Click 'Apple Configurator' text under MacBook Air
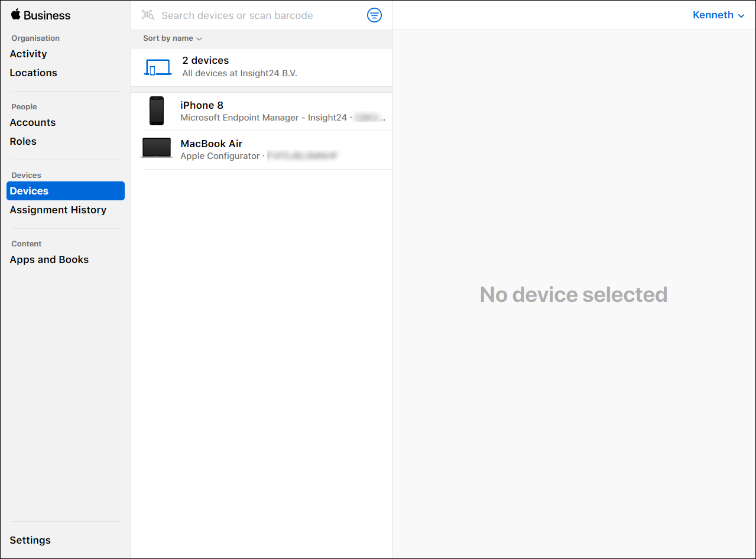 220,156
